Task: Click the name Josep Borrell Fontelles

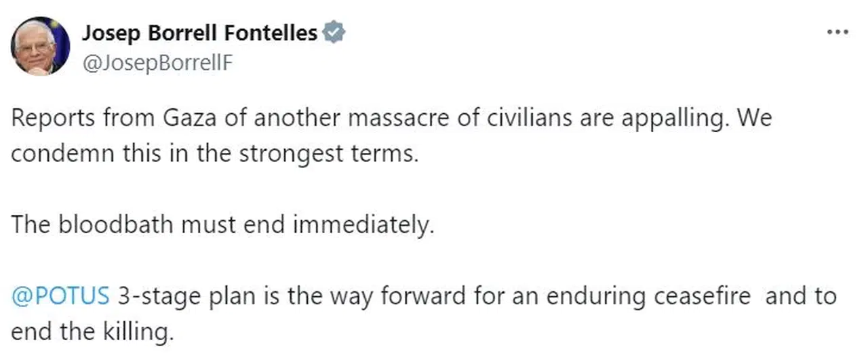Action: pyautogui.click(x=199, y=32)
